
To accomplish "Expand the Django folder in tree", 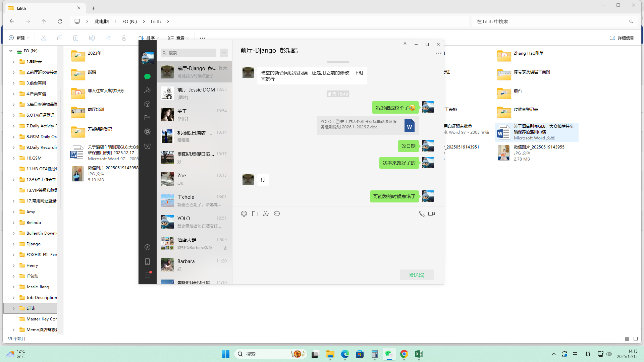I will [x=13, y=244].
